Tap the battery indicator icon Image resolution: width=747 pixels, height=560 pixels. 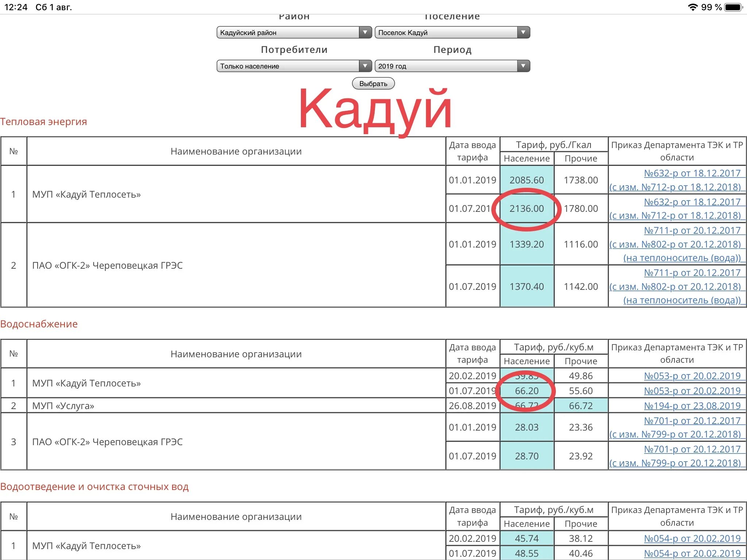pos(733,7)
